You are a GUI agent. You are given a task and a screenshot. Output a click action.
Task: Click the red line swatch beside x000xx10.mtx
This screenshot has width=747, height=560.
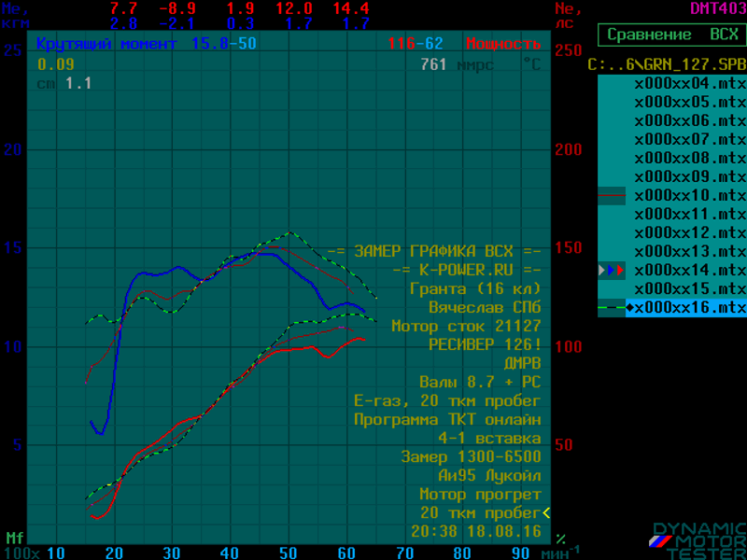point(612,196)
